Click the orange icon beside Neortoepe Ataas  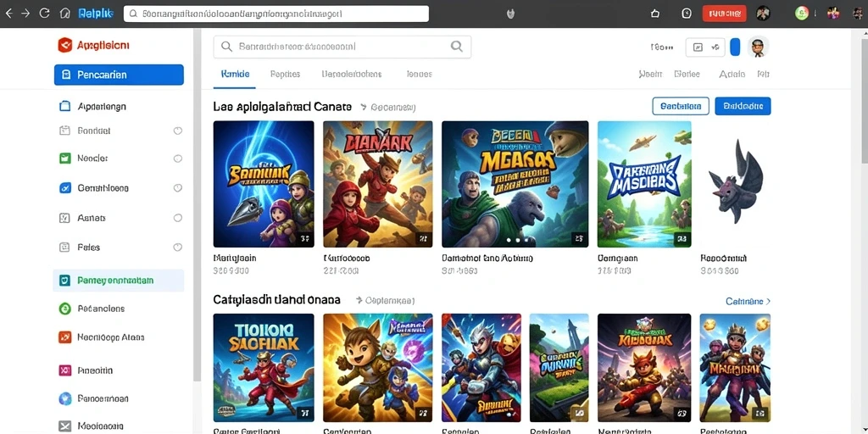64,337
